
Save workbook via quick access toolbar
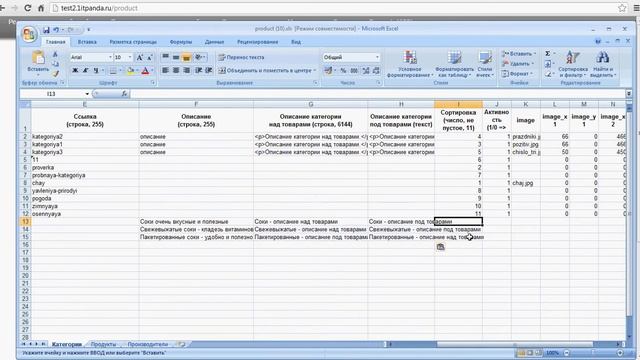[x=46, y=30]
